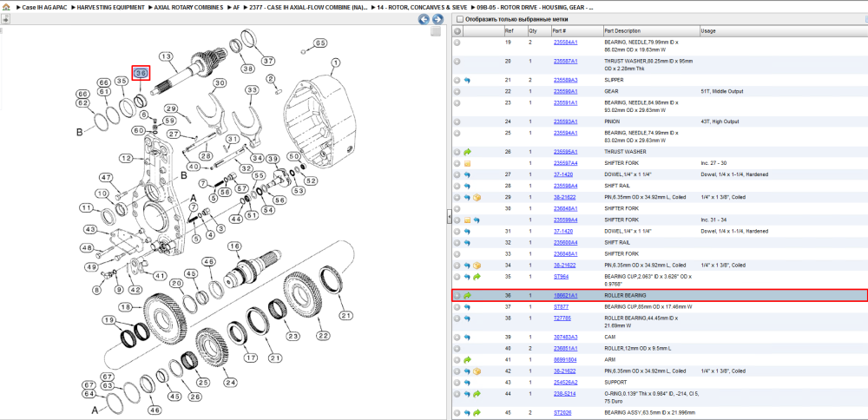Open part number link 238-5214

tap(564, 393)
